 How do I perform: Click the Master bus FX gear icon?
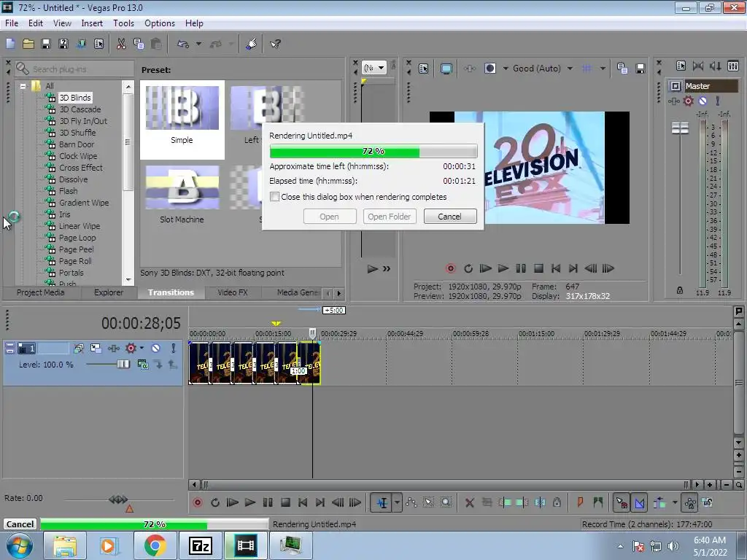click(x=688, y=101)
